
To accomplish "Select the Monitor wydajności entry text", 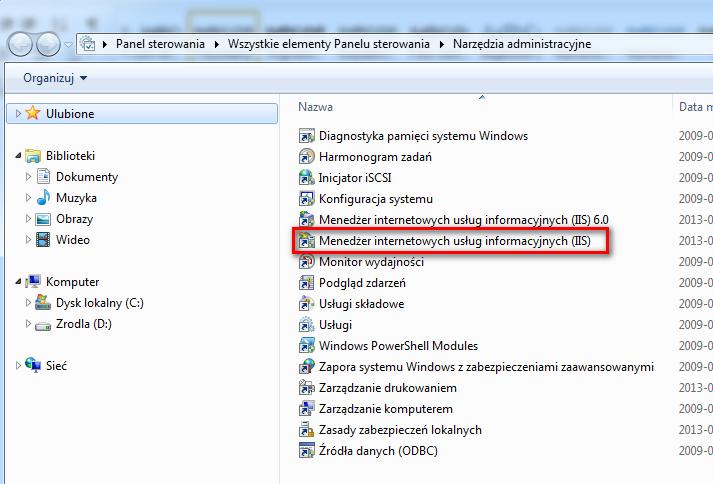I will pyautogui.click(x=372, y=262).
